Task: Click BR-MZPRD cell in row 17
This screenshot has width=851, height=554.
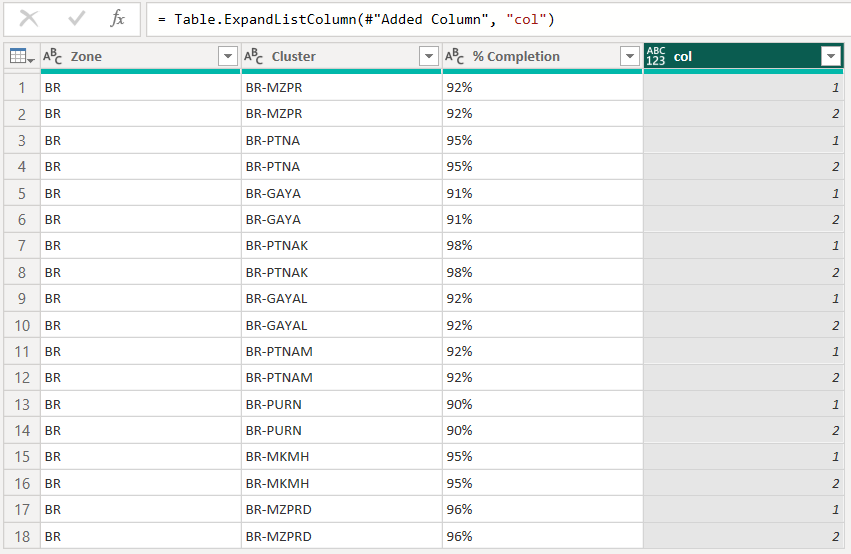Action: (342, 510)
